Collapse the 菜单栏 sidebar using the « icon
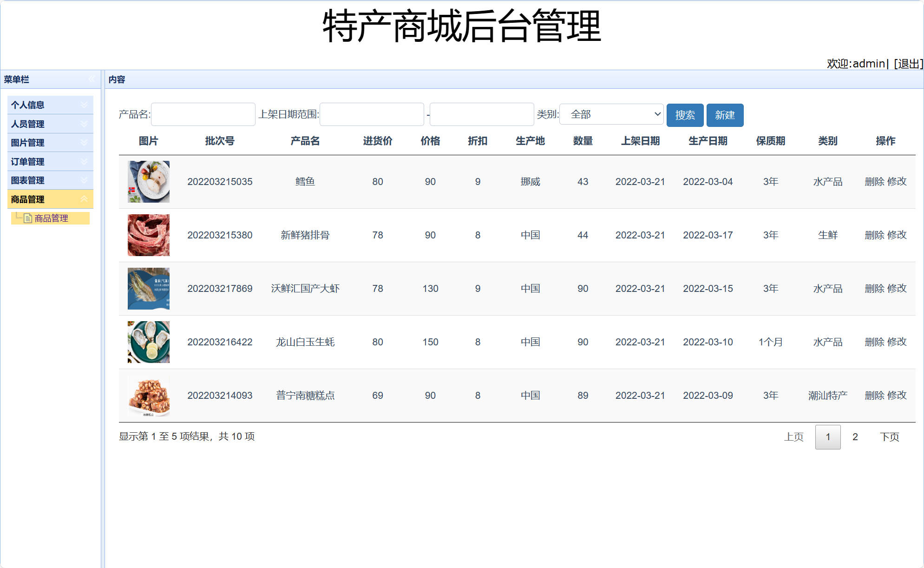The image size is (924, 568). (92, 79)
